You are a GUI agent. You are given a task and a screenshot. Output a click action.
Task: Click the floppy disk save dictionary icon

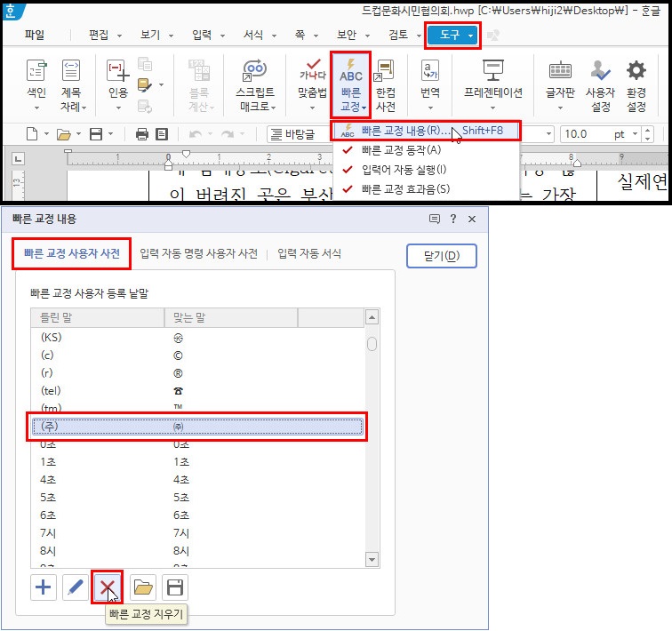point(175,587)
